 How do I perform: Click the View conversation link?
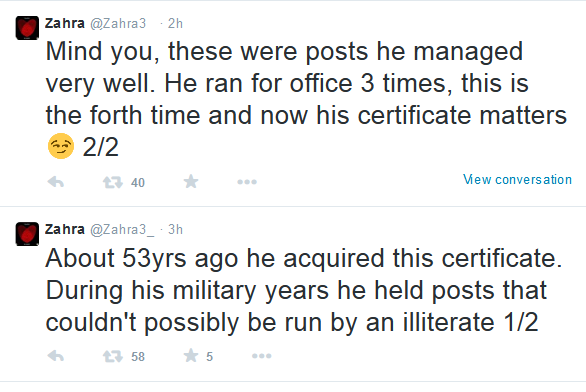pos(517,180)
